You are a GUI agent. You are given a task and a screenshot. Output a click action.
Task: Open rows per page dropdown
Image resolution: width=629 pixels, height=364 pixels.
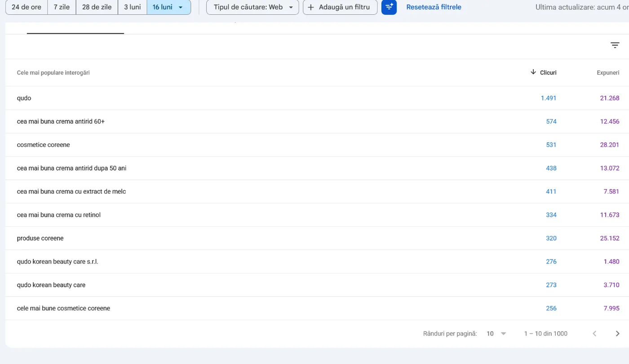pos(496,333)
